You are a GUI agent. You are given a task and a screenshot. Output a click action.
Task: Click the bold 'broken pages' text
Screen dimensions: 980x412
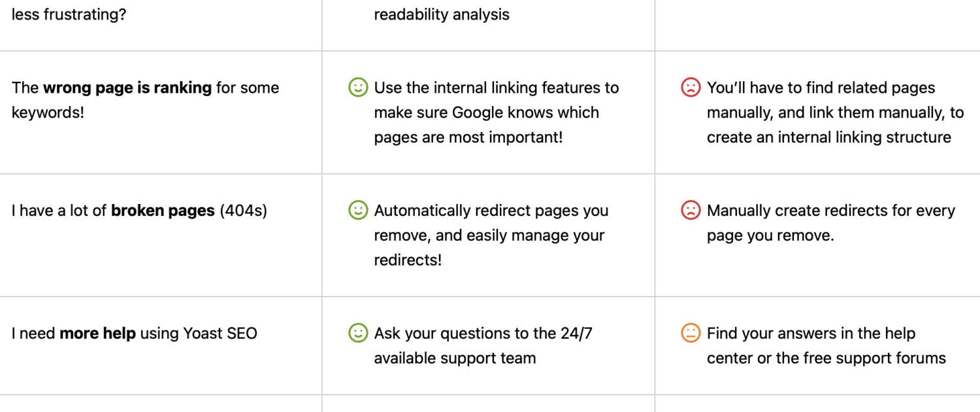click(x=163, y=211)
